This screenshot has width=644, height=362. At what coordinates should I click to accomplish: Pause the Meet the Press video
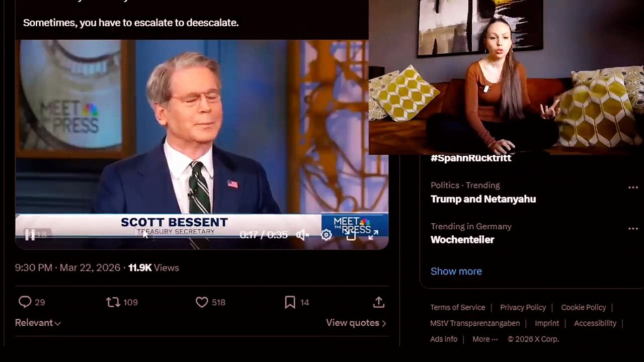[x=30, y=235]
